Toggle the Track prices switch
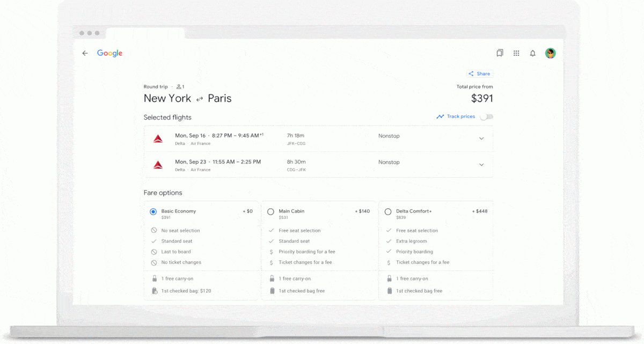The image size is (644, 344). tap(487, 116)
